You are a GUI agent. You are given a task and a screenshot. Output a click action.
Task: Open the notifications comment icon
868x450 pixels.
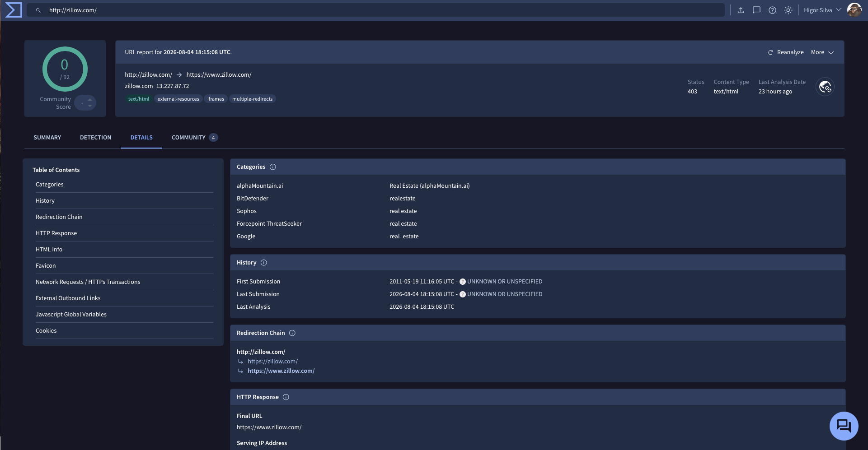[756, 10]
